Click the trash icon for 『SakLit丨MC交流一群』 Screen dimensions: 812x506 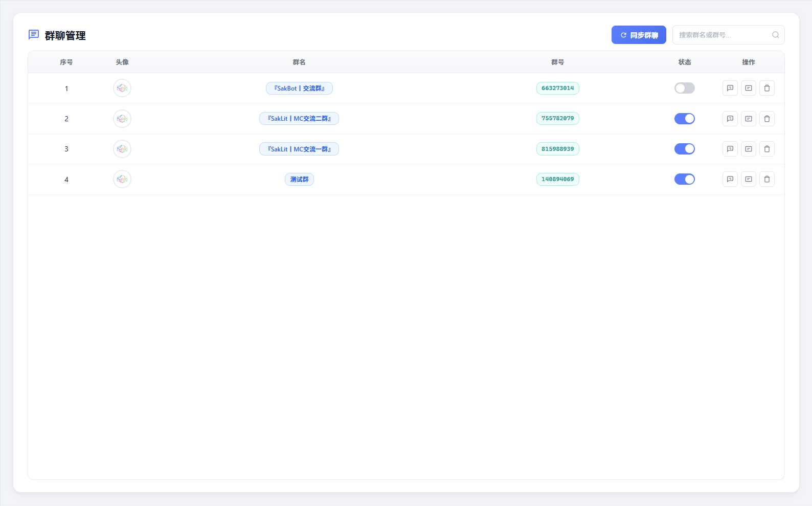click(x=767, y=149)
